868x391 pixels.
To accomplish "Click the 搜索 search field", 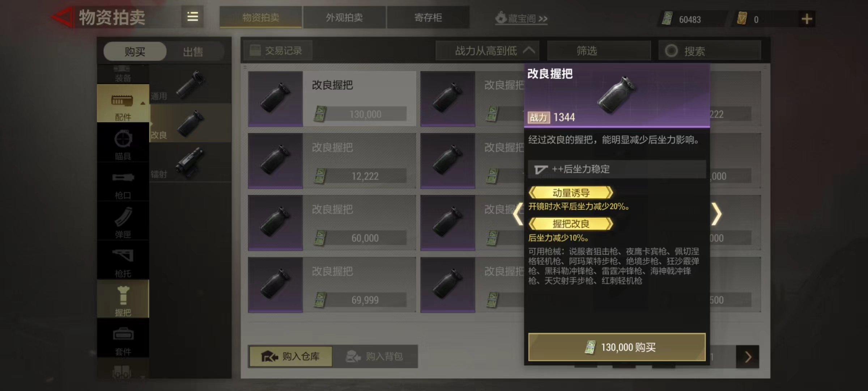I will pos(710,51).
